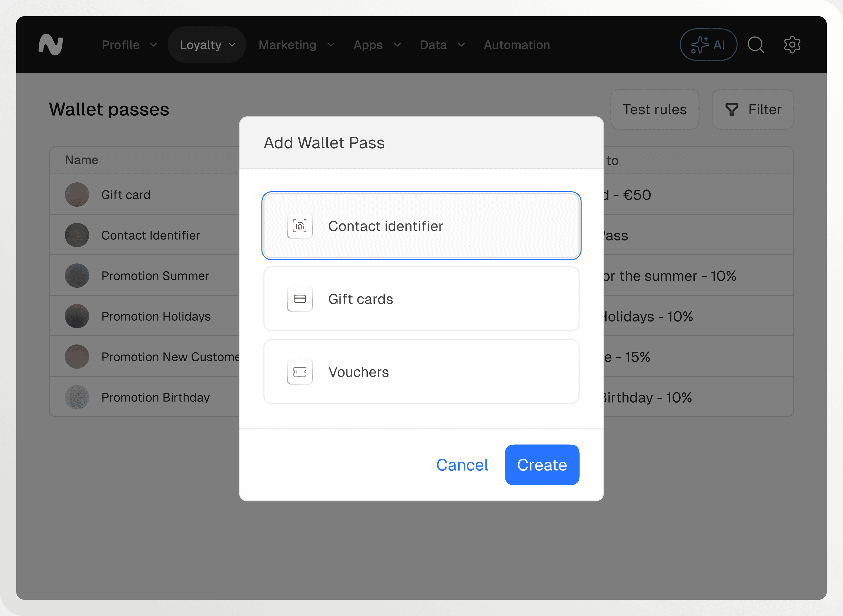
Task: Open settings gear icon
Action: click(x=792, y=45)
